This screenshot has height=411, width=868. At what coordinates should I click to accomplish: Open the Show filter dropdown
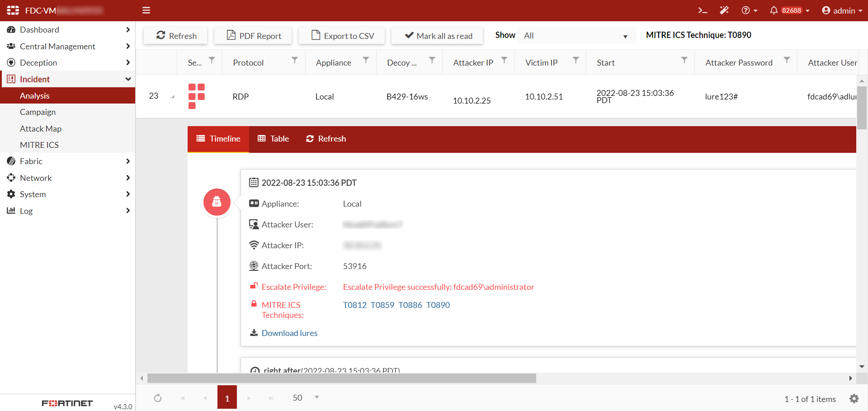pyautogui.click(x=576, y=36)
